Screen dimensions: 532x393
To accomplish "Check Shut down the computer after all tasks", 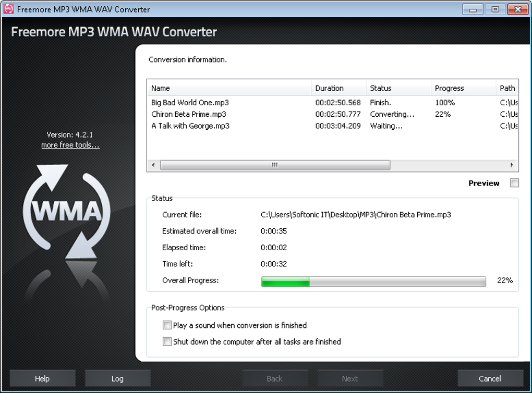I will 167,341.
